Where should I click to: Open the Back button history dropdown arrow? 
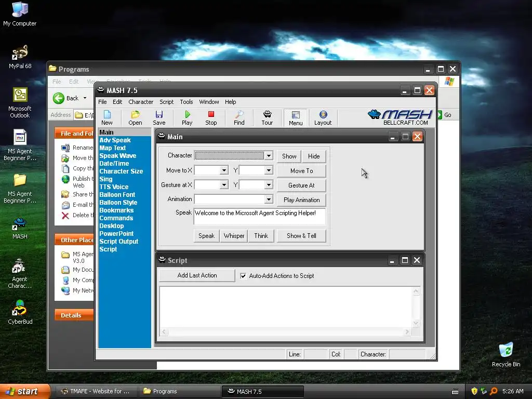[85, 98]
